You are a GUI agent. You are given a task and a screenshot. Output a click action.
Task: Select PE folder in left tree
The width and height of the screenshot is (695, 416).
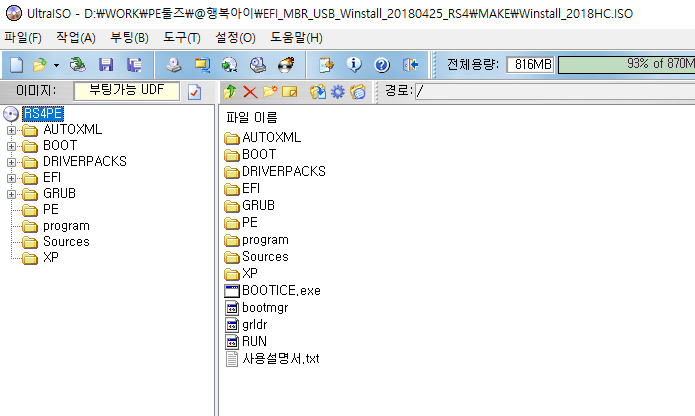coord(51,210)
